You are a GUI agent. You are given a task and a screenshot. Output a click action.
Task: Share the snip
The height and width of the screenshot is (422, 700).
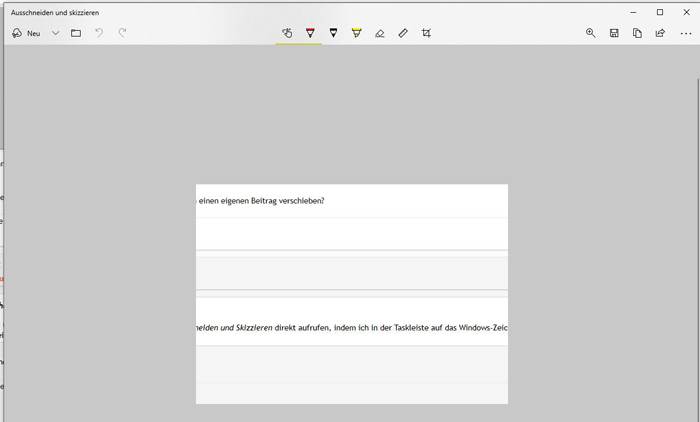pyautogui.click(x=660, y=33)
